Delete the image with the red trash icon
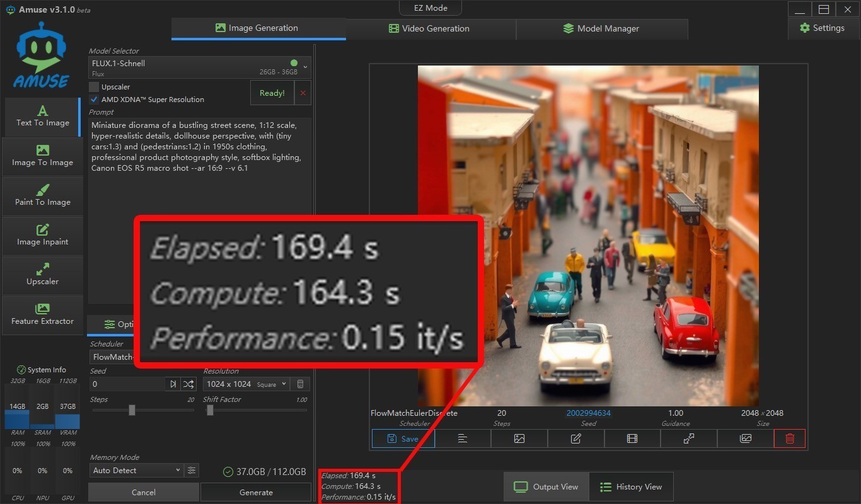The width and height of the screenshot is (861, 504). click(789, 438)
